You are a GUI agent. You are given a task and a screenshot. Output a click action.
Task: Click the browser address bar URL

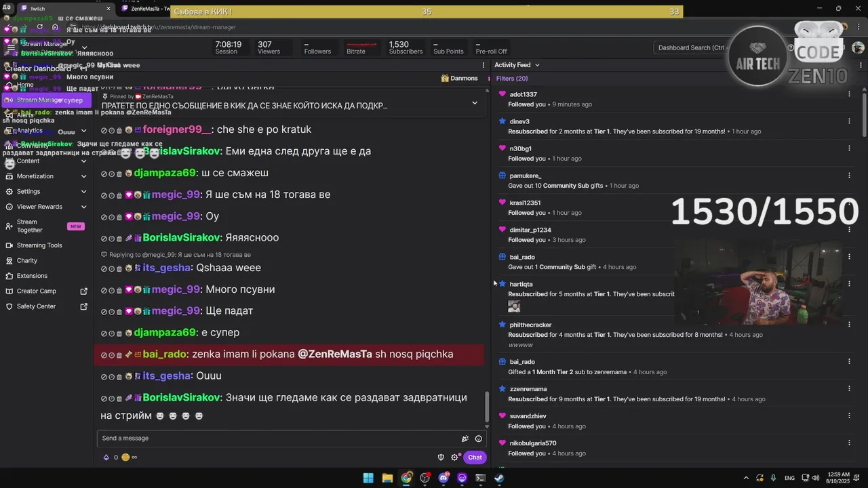[159, 27]
